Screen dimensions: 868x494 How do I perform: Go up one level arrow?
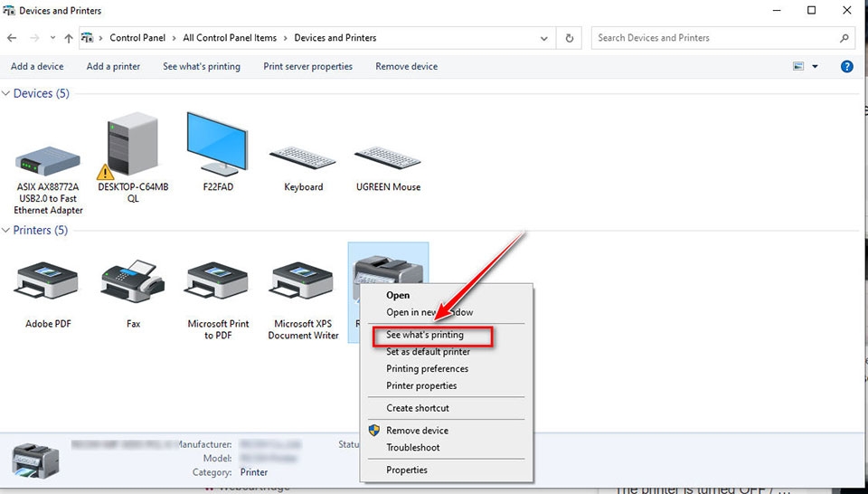click(x=69, y=38)
